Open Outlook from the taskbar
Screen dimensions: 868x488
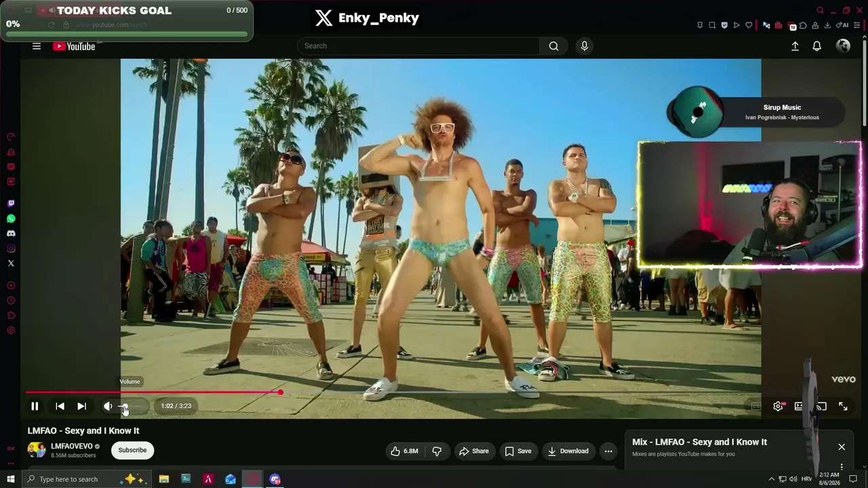pos(231,479)
